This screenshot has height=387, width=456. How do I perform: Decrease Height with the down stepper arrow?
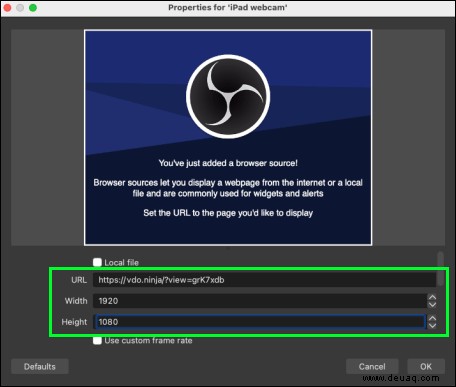point(432,325)
